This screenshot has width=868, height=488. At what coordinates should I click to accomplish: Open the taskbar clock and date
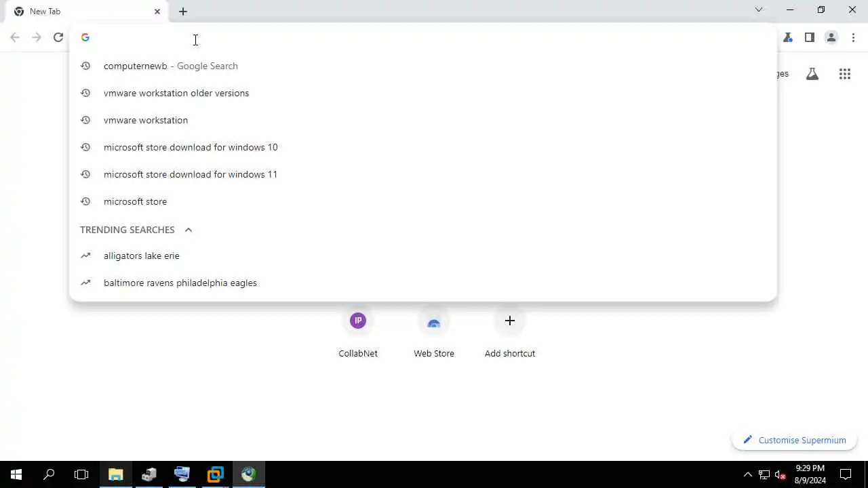(810, 474)
